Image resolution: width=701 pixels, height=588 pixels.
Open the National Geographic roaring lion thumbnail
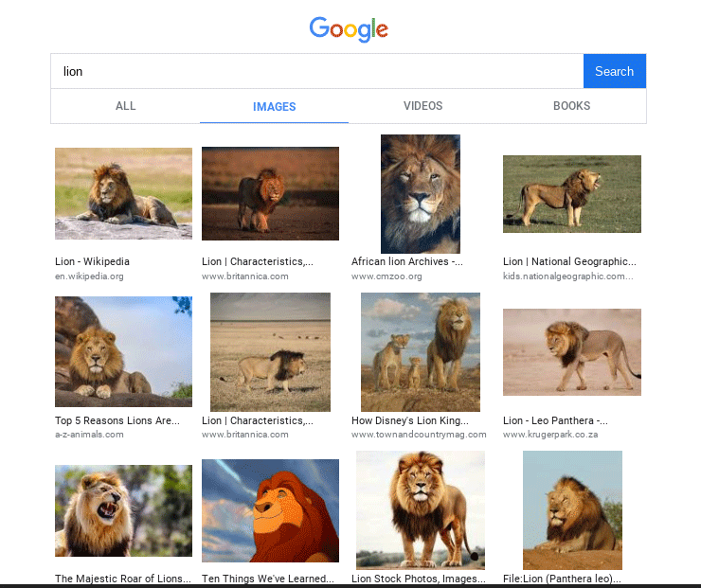click(572, 194)
